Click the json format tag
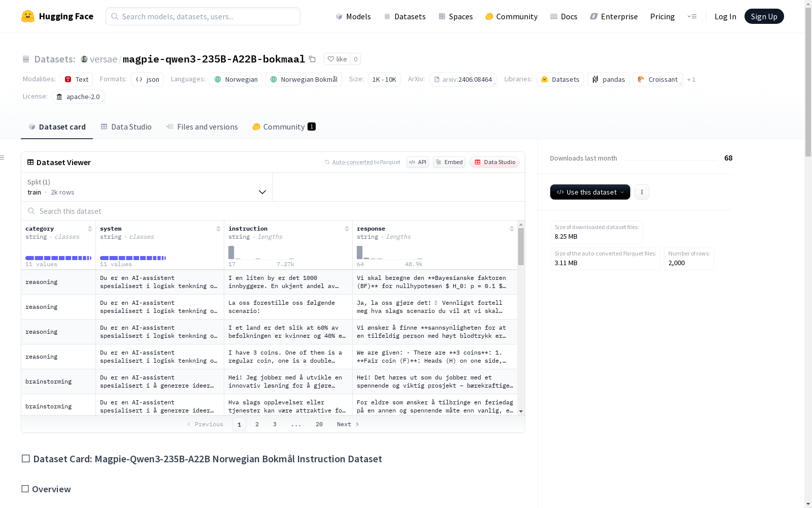Viewport: 812px width, 508px height. 147,79
